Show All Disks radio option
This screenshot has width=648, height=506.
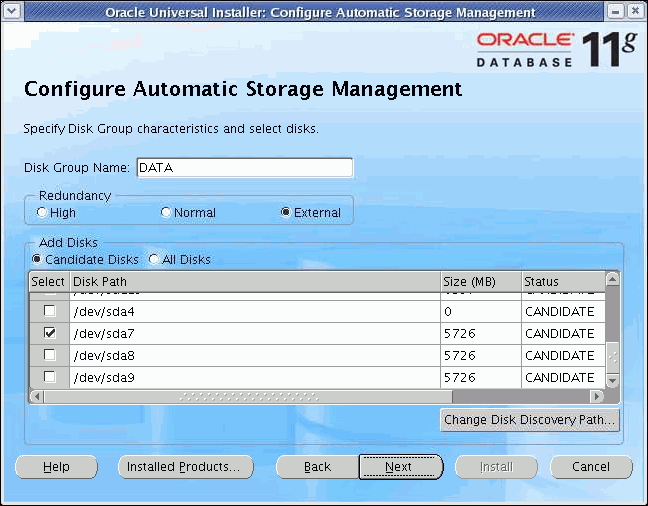(x=154, y=260)
